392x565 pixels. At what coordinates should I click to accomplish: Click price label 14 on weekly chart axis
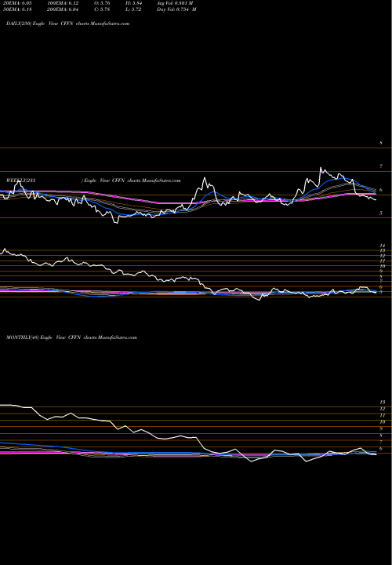click(x=383, y=246)
